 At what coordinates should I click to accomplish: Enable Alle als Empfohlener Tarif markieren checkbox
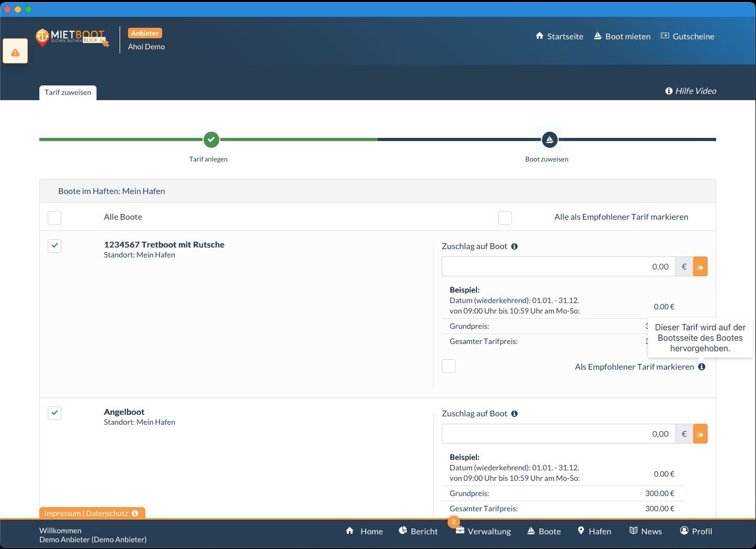coord(505,218)
